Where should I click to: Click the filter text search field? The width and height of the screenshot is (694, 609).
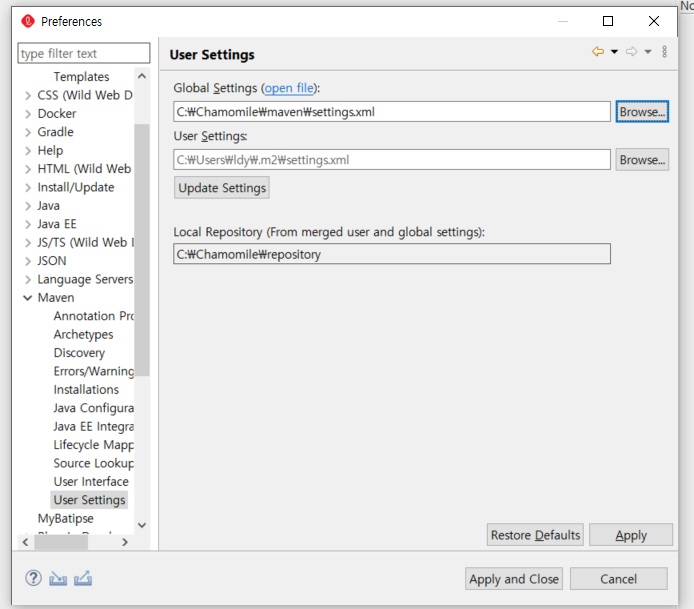84,54
